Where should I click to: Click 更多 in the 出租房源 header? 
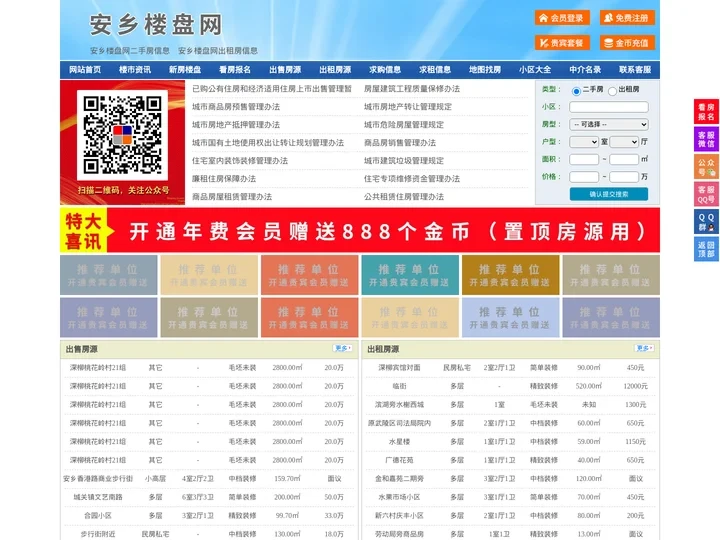644,349
